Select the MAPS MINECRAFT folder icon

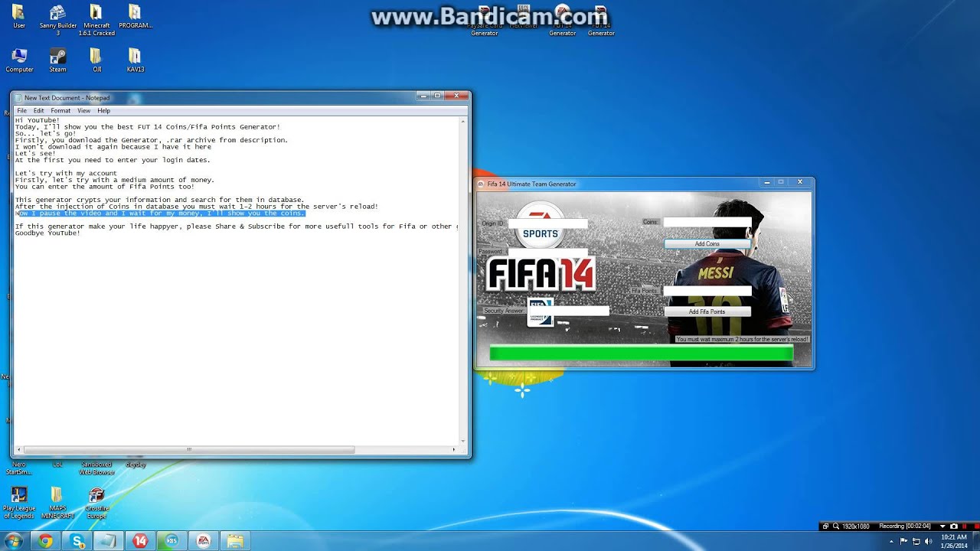pyautogui.click(x=57, y=503)
